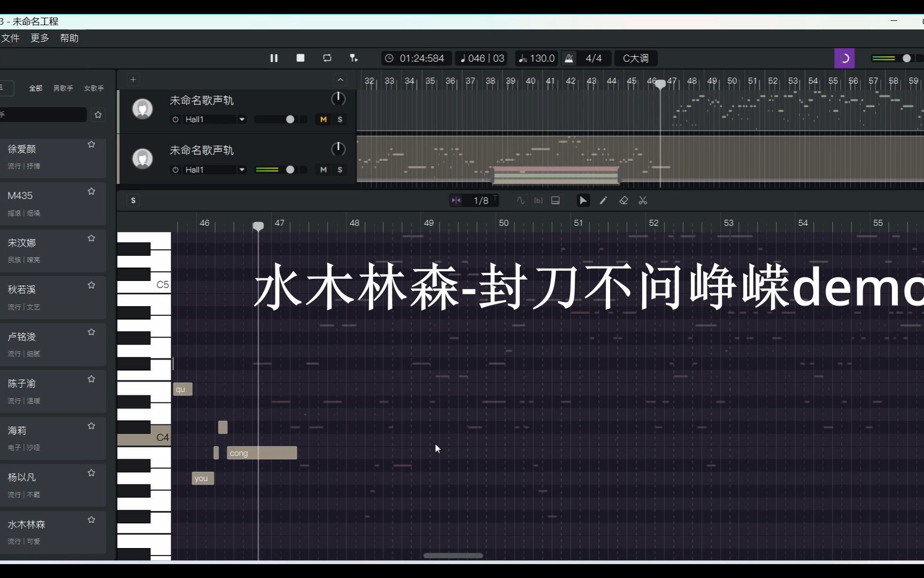Favorite 卢铭浚 with star icon
924x578 pixels.
coord(91,332)
